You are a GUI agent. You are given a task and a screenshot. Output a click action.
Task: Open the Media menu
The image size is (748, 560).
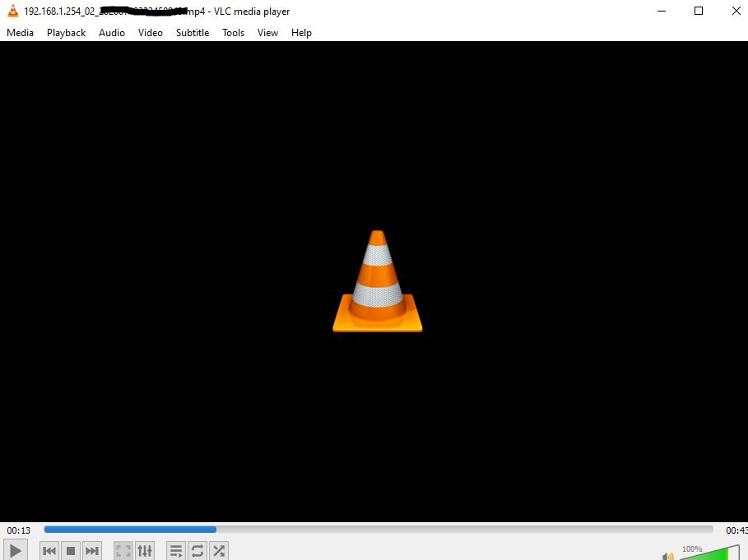[x=20, y=33]
